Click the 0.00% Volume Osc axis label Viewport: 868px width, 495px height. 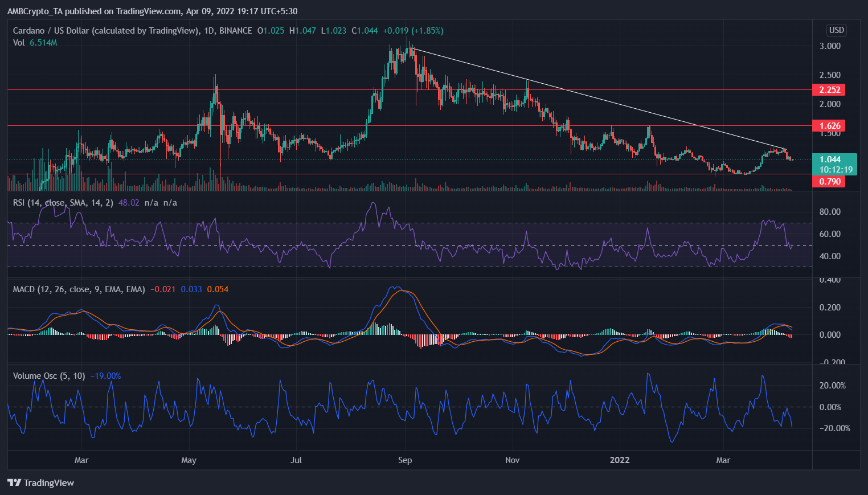pos(830,407)
